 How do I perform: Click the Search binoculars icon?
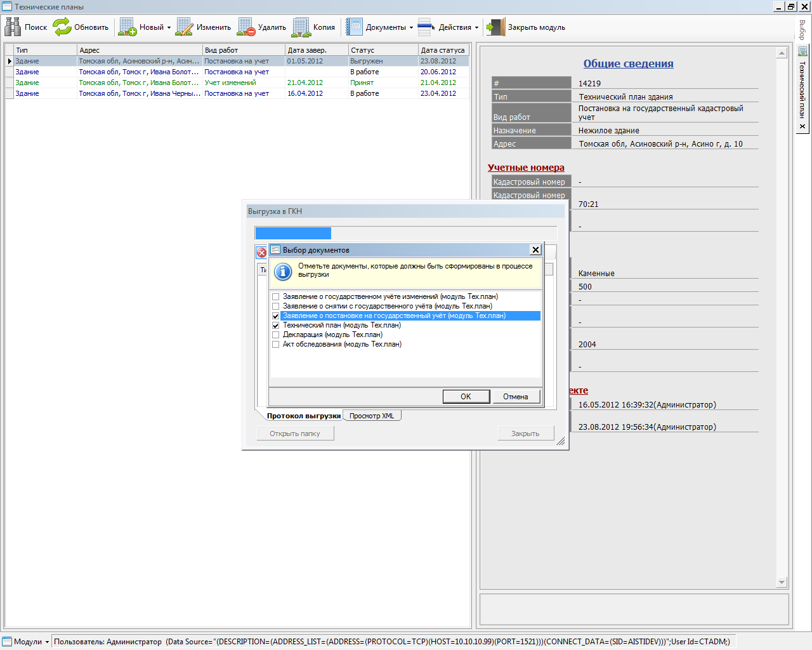click(x=13, y=27)
